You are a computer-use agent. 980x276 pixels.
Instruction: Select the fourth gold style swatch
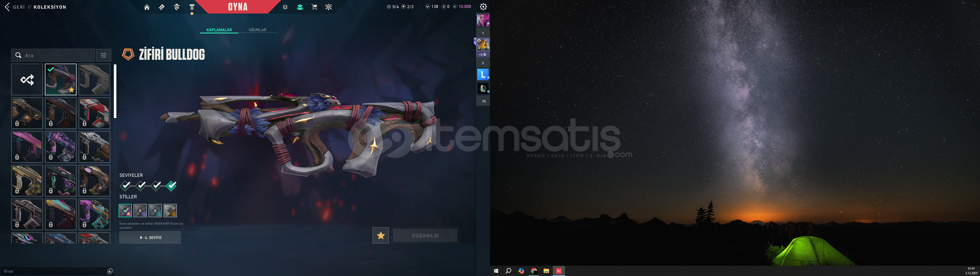(170, 210)
